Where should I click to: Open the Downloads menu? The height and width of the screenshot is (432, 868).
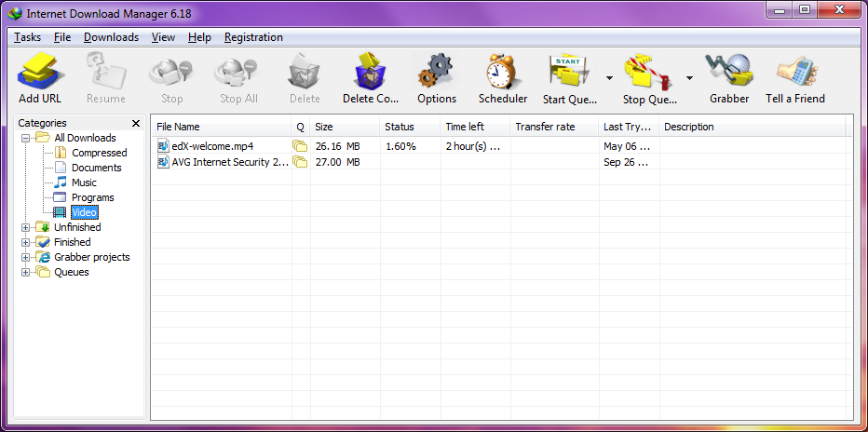pos(111,37)
